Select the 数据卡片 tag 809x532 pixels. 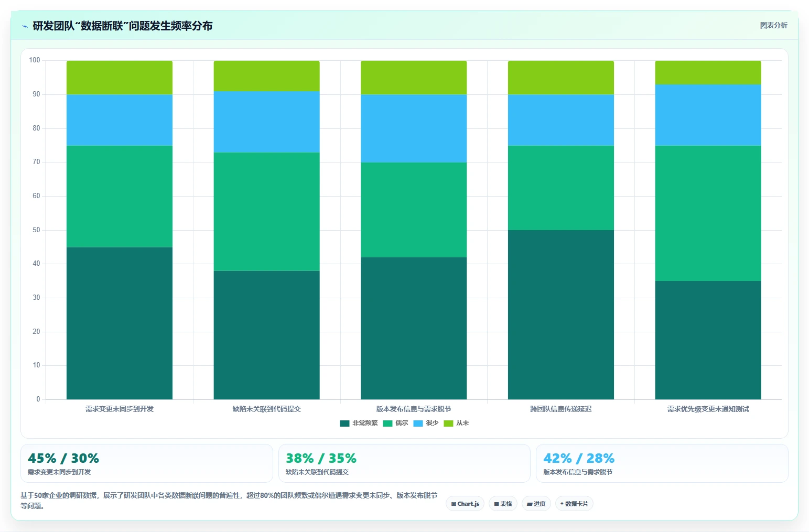click(x=574, y=504)
